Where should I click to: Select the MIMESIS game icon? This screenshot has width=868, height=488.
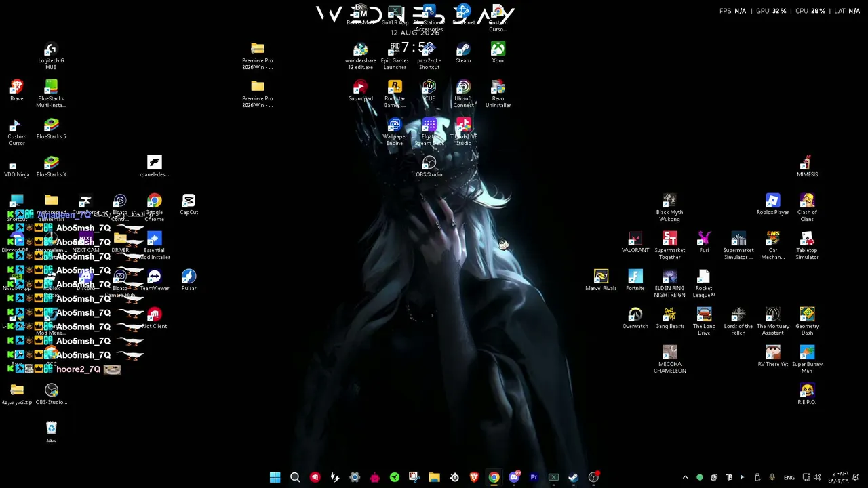click(x=807, y=167)
